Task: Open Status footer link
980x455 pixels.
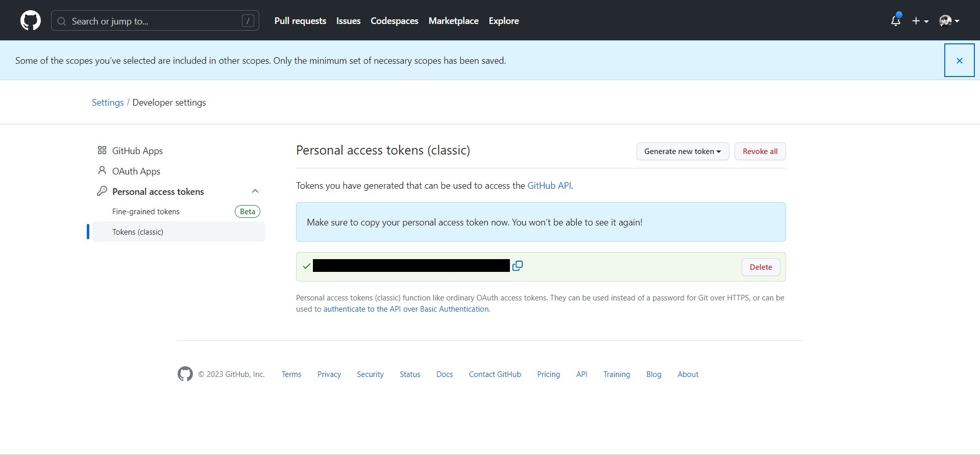Action: coord(410,374)
